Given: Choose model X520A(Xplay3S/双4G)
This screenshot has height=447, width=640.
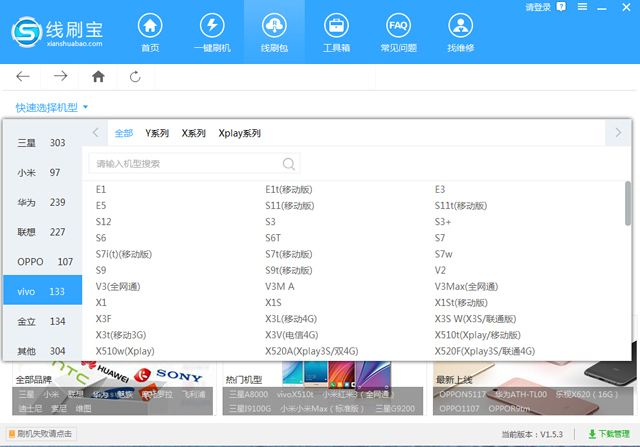Looking at the screenshot, I should click(x=311, y=351).
